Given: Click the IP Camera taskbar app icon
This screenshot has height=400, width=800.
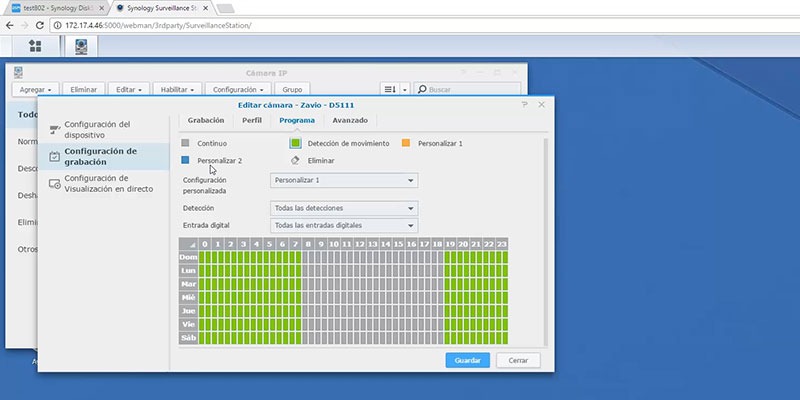Looking at the screenshot, I should click(x=81, y=46).
